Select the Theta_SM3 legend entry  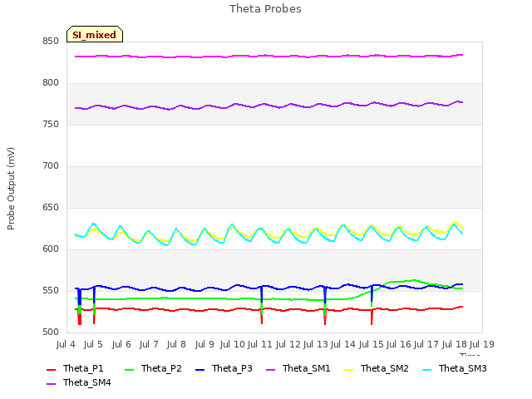(x=455, y=368)
